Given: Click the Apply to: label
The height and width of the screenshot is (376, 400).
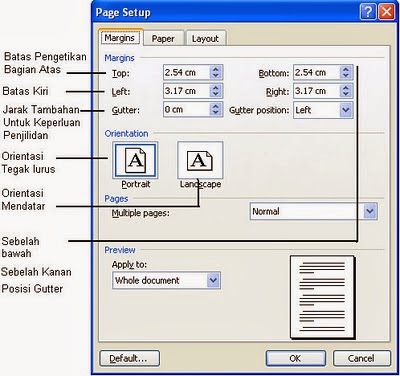Looking at the screenshot, I should pyautogui.click(x=129, y=265).
